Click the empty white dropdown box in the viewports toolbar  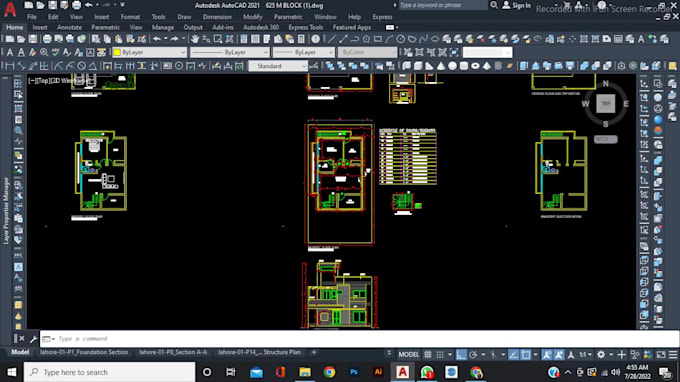coord(487,52)
